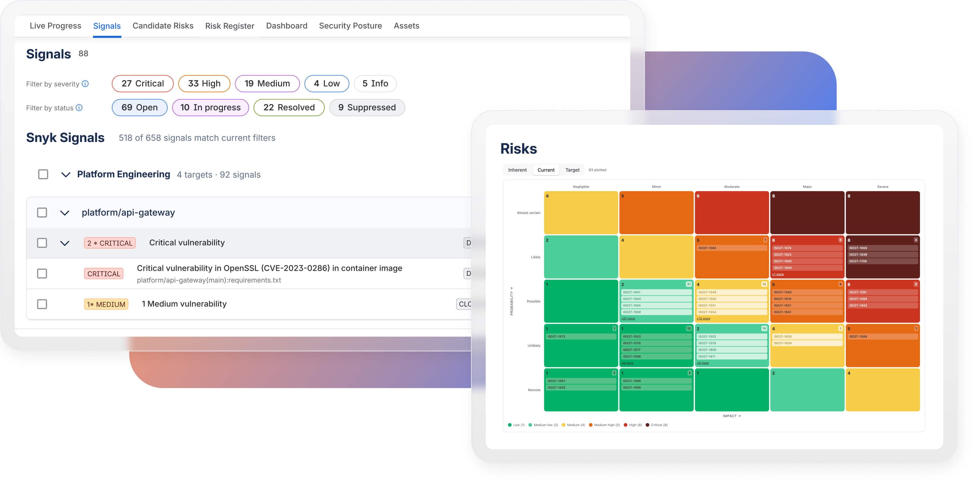Filter by 22 Resolved status
Image resolution: width=980 pixels, height=486 pixels.
289,107
